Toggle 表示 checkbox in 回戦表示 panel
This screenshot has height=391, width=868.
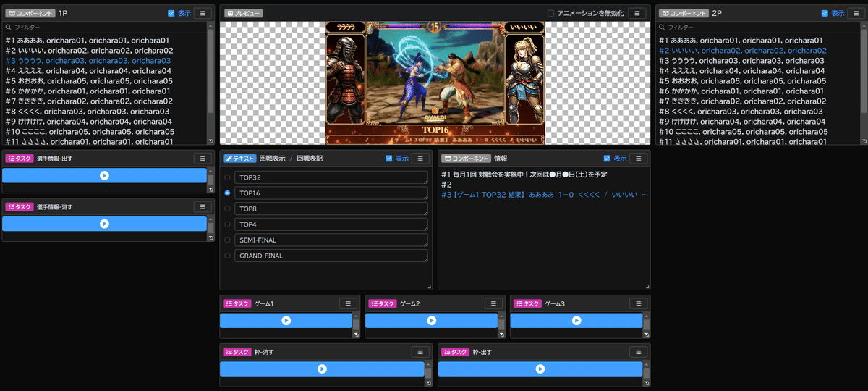tap(389, 159)
